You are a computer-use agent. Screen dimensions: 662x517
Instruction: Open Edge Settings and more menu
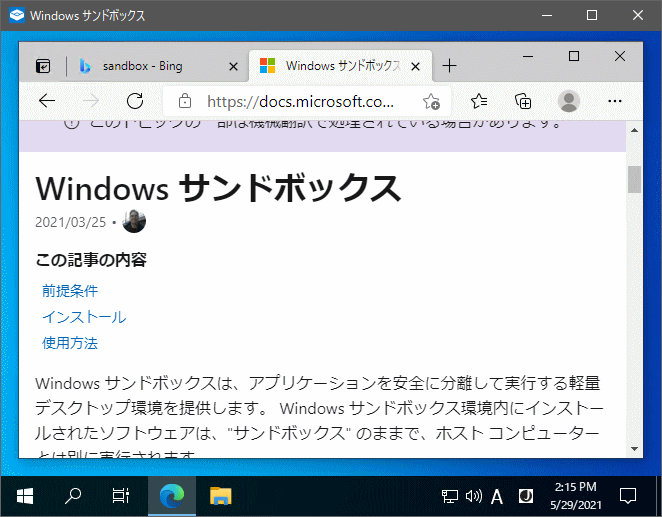[615, 101]
